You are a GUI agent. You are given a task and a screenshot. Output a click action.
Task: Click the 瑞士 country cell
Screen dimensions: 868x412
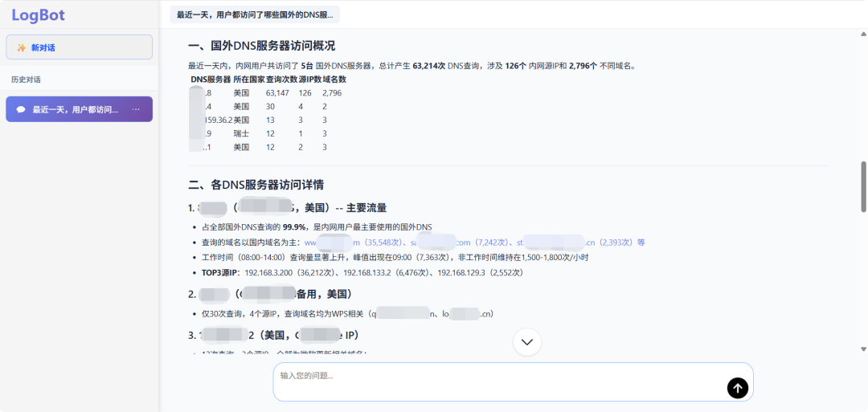[x=241, y=133]
